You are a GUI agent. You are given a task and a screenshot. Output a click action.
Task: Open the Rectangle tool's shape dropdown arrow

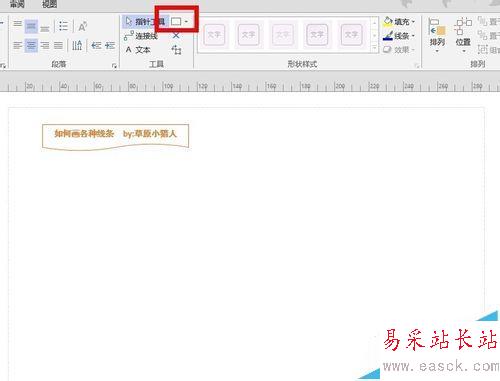[186, 22]
